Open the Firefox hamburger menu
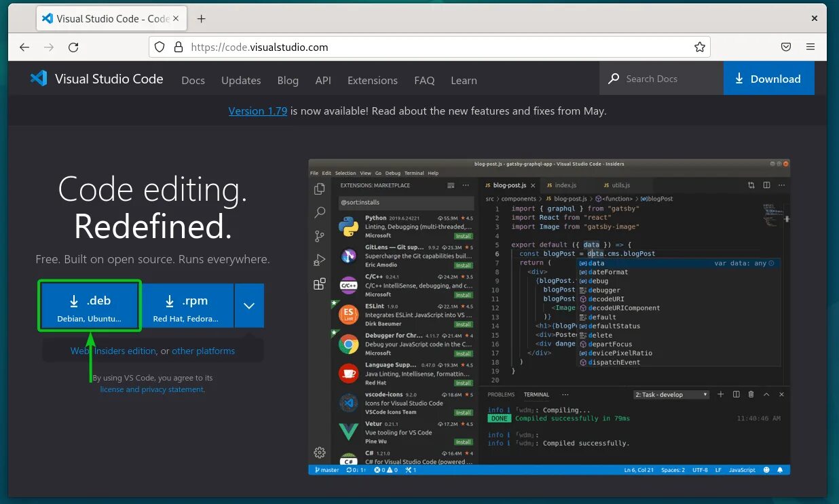This screenshot has width=839, height=504. pyautogui.click(x=810, y=47)
